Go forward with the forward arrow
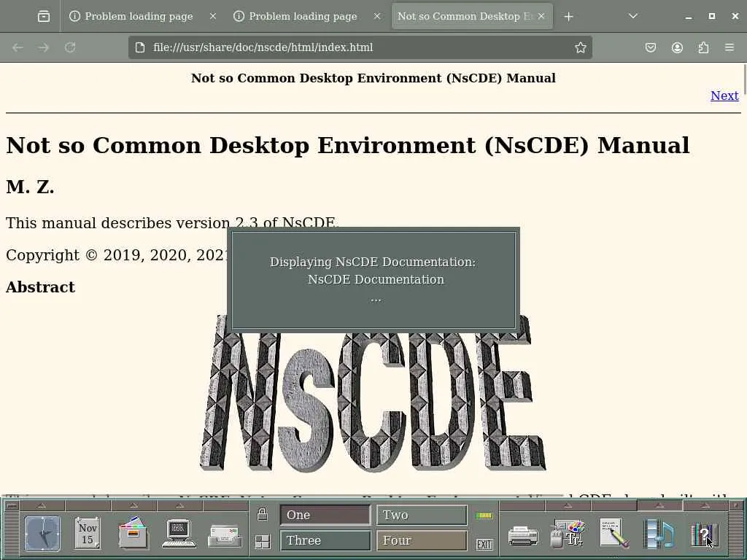The image size is (747, 560). pos(43,47)
